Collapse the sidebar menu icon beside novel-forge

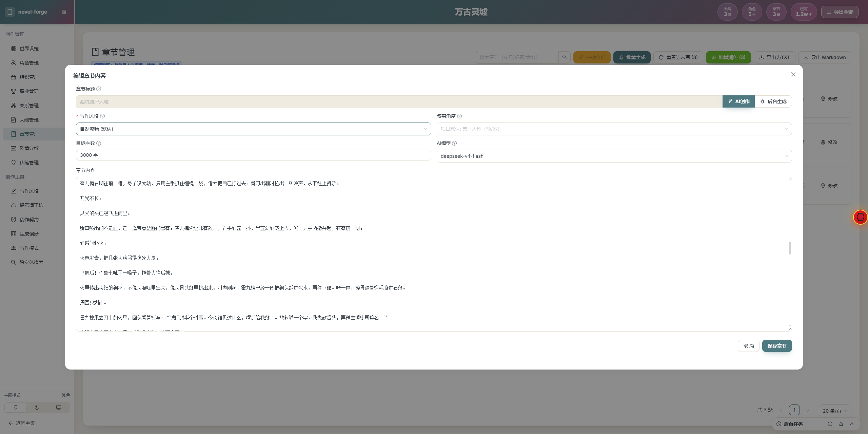(x=64, y=12)
